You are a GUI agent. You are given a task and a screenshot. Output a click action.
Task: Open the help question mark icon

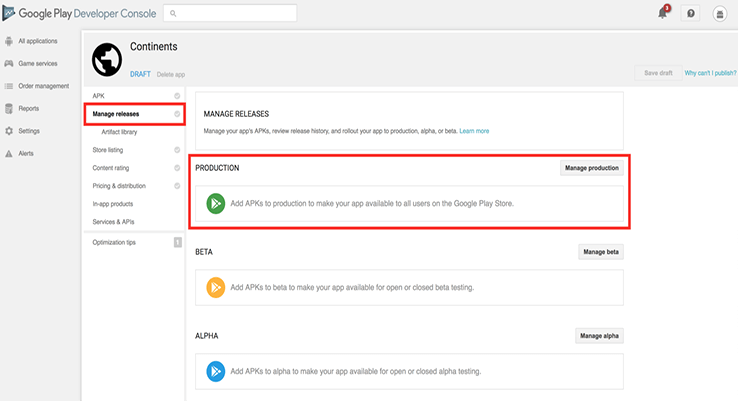point(690,13)
